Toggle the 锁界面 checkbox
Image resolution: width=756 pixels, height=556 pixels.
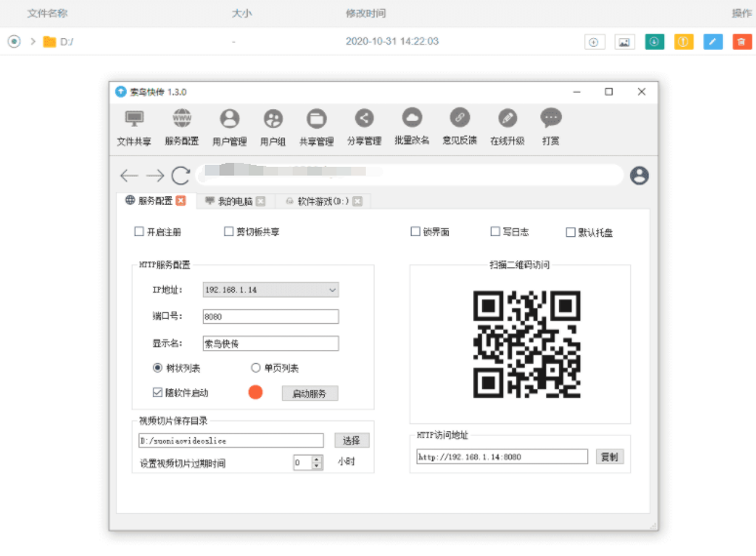tap(416, 231)
